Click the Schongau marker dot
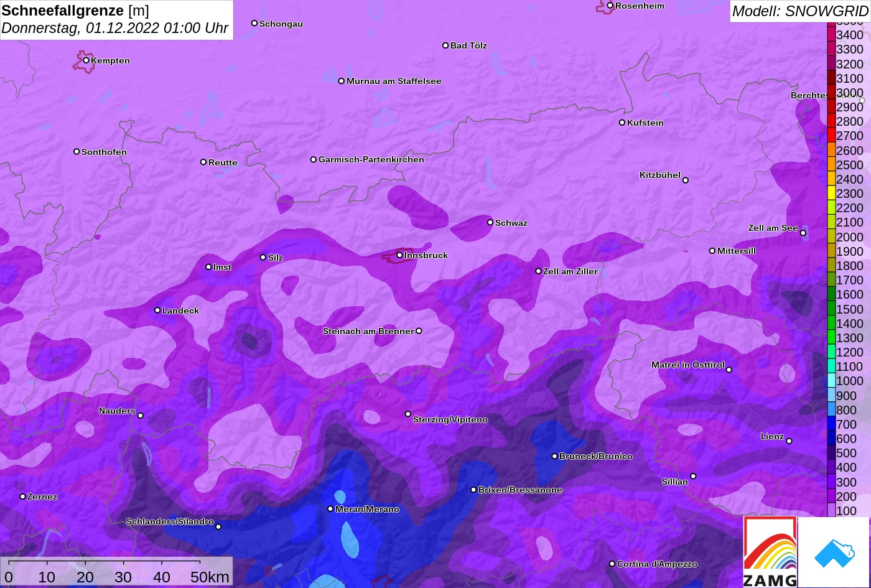Image resolution: width=871 pixels, height=588 pixels. [254, 23]
